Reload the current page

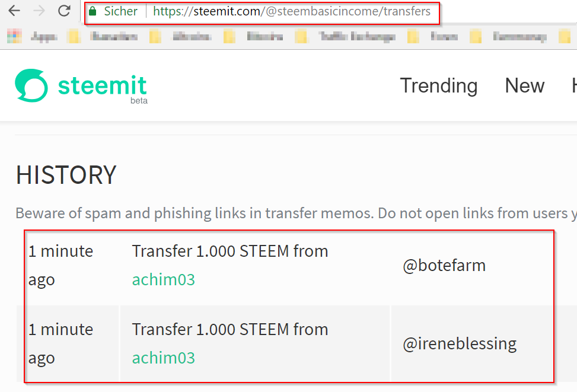(x=65, y=11)
